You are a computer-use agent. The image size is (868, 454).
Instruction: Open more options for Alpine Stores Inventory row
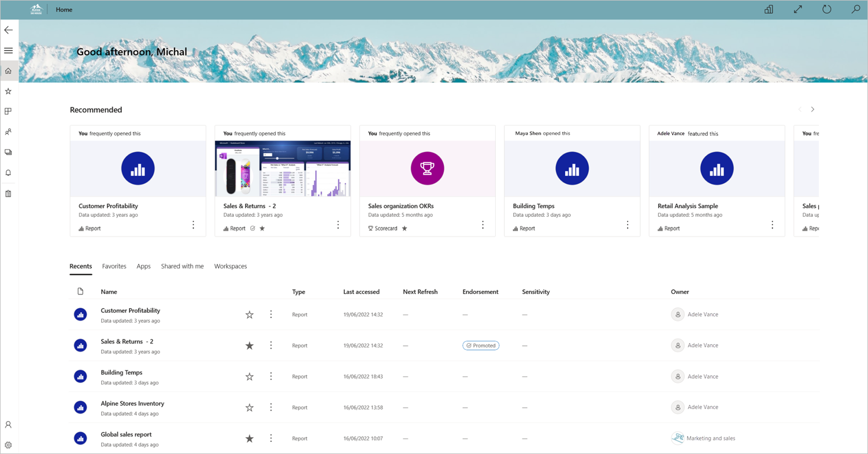pyautogui.click(x=270, y=407)
